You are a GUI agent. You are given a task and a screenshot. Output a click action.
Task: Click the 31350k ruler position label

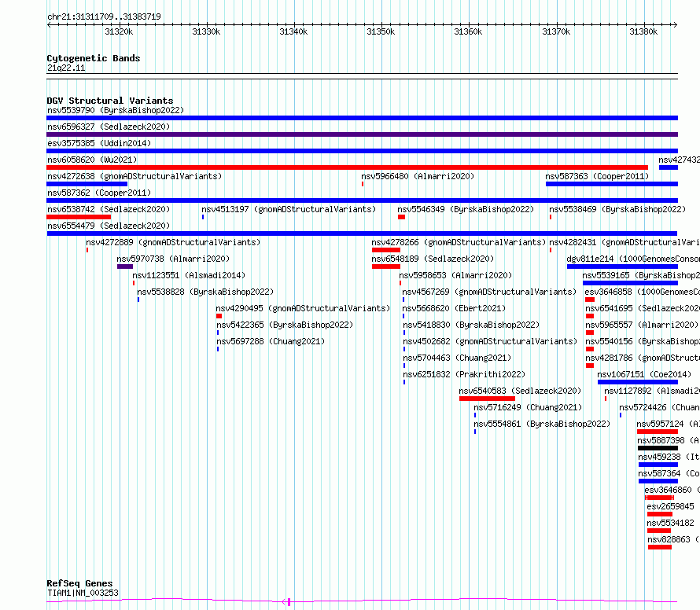(x=381, y=31)
